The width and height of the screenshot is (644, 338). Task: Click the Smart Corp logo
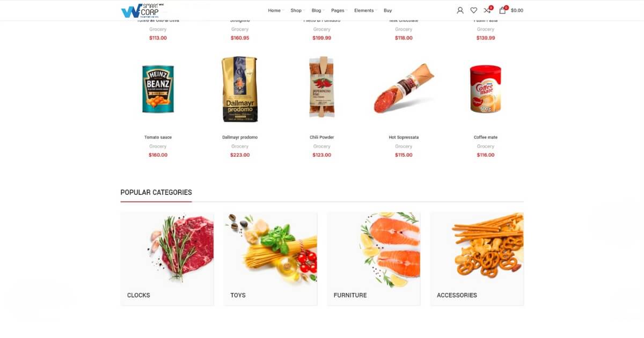pos(142,10)
